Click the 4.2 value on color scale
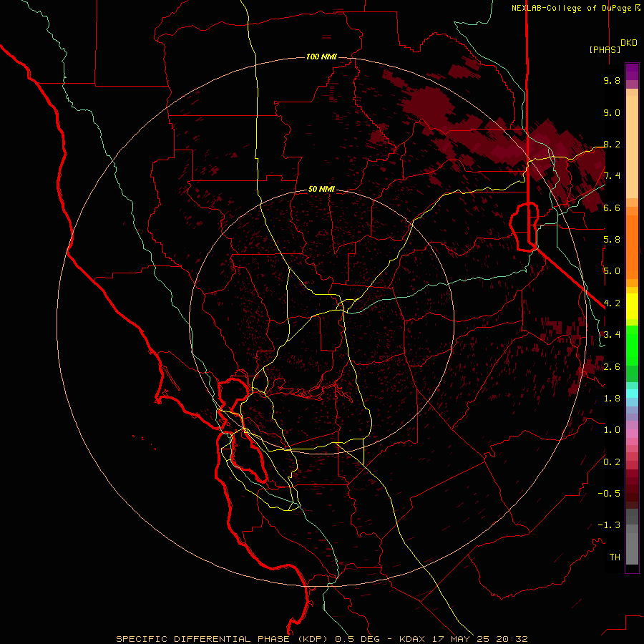The image size is (644, 644). (x=612, y=303)
